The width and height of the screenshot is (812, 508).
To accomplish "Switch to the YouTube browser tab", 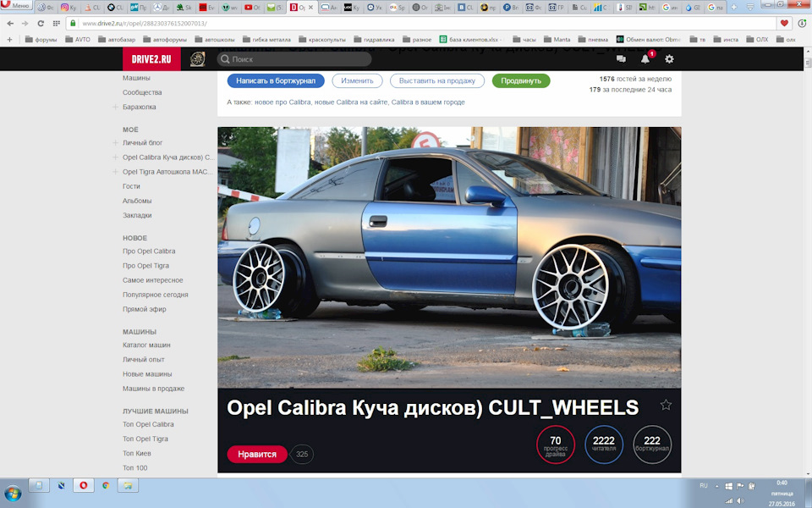I will 252,8.
